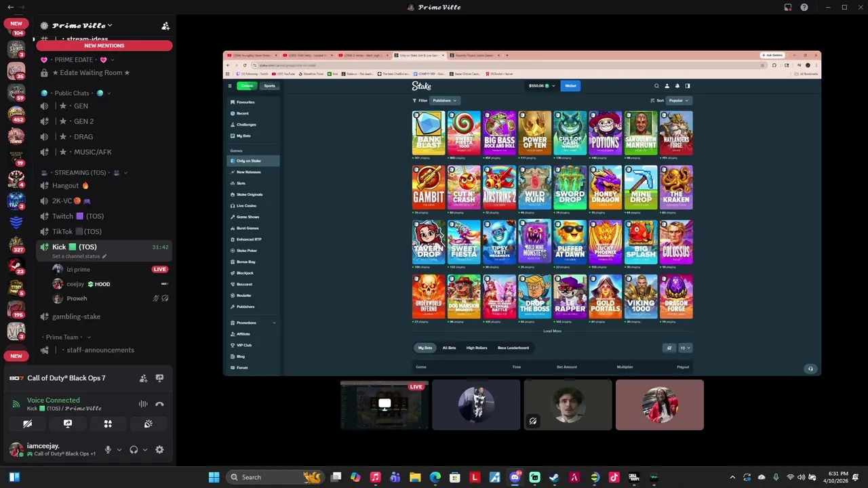Disconnect from the voice channel
Image resolution: width=868 pixels, height=488 pixels.
(159, 404)
